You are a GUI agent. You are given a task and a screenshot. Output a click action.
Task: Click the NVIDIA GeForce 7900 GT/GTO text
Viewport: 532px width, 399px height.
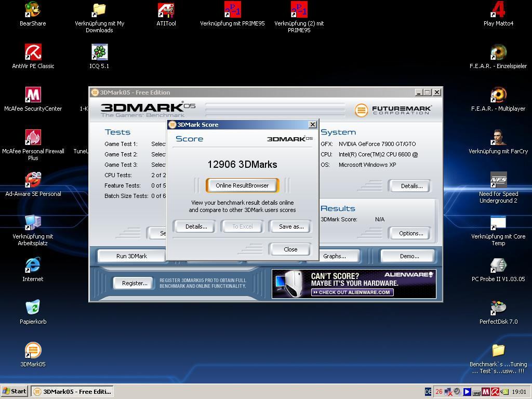[377, 144]
